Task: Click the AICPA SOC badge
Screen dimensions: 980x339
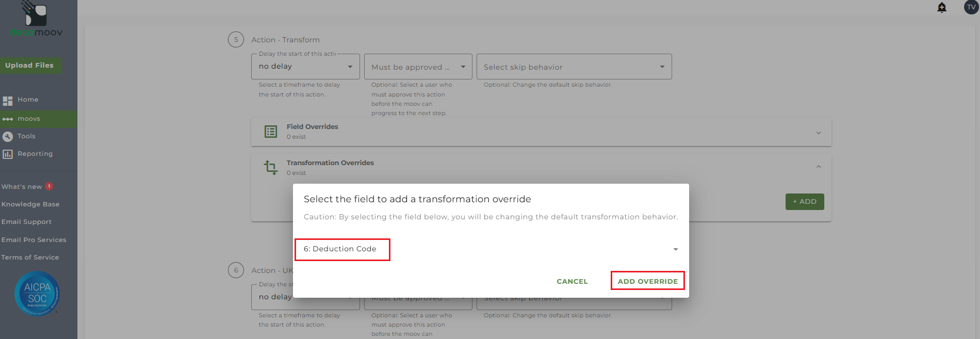Action: click(37, 294)
